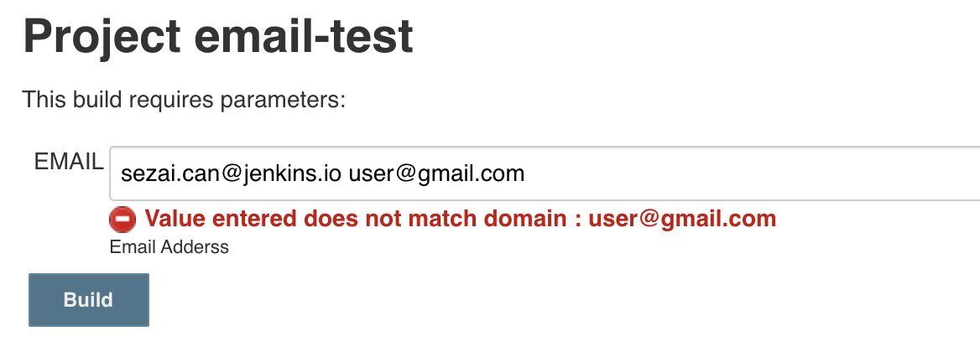Click empty space after input text
This screenshot has height=357, width=980.
pos(750,173)
